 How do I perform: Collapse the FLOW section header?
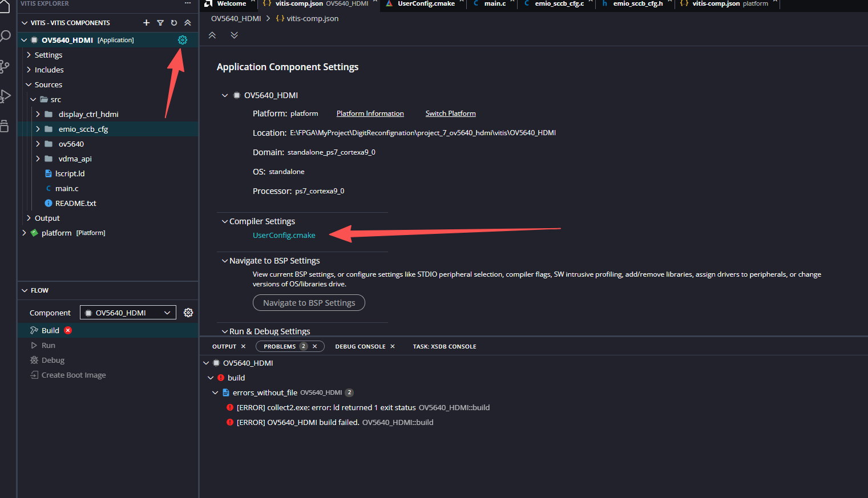pyautogui.click(x=25, y=290)
